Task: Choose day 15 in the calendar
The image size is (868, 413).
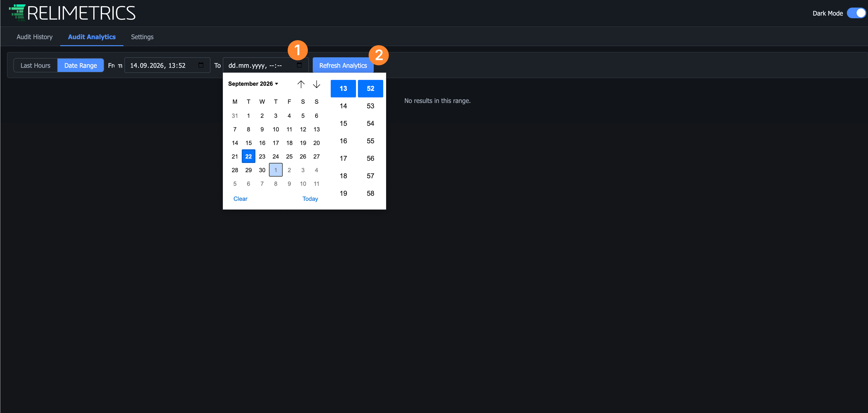Action: point(248,143)
